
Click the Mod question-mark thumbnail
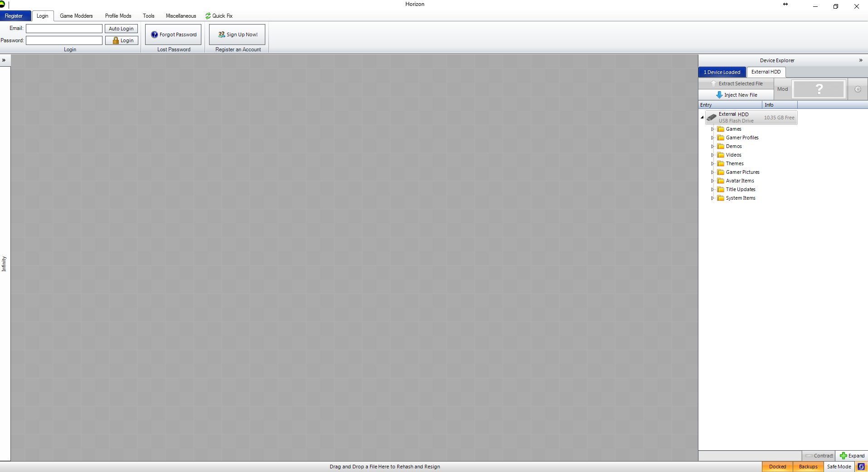click(x=819, y=89)
